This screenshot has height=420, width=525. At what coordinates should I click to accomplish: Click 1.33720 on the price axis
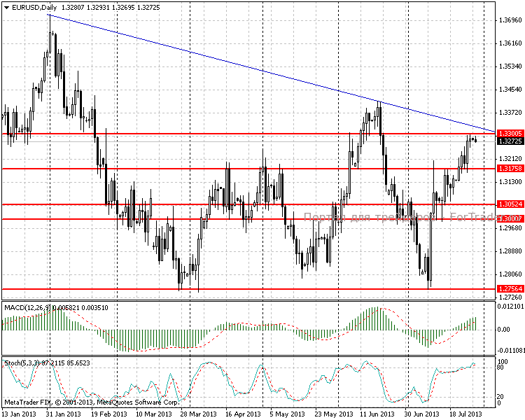[510, 113]
